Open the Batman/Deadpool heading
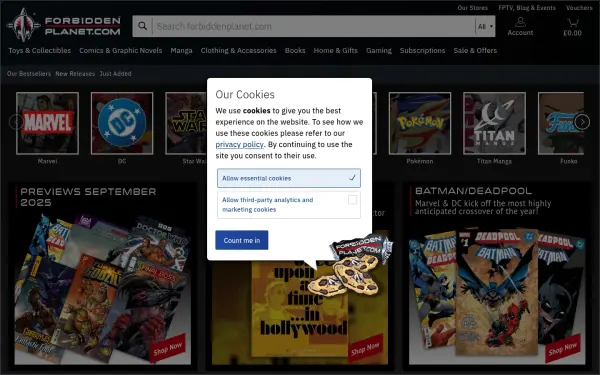The height and width of the screenshot is (375, 600). click(x=473, y=191)
